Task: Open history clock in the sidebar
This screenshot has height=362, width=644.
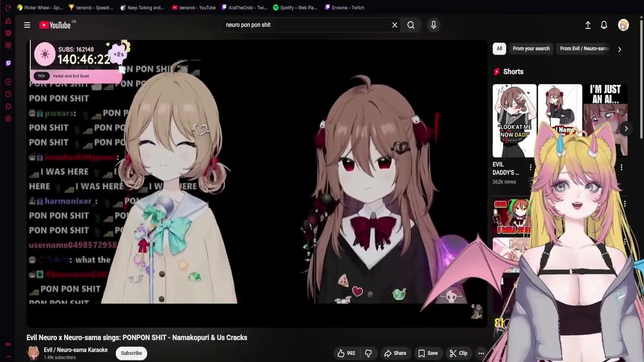Action: click(8, 94)
